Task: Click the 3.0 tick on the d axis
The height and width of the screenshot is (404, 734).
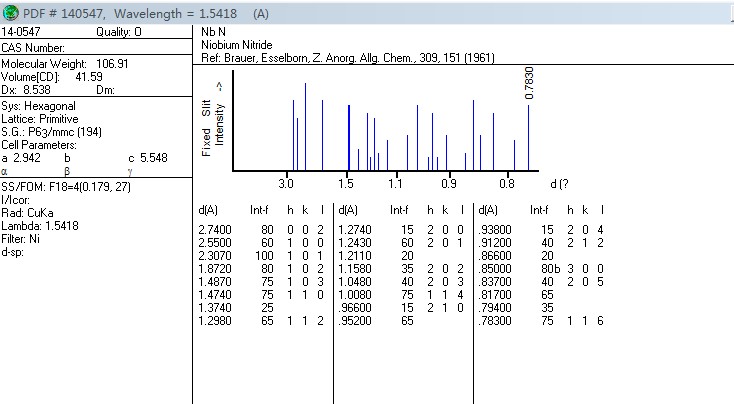Action: tap(286, 184)
